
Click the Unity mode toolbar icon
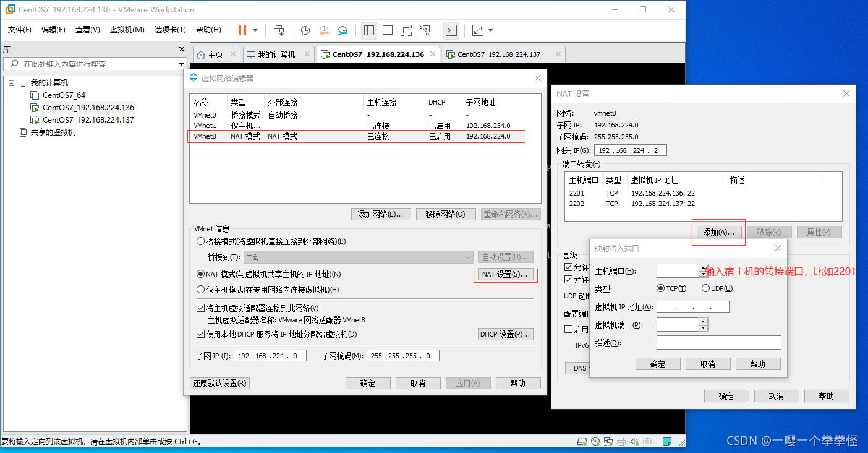[x=425, y=30]
